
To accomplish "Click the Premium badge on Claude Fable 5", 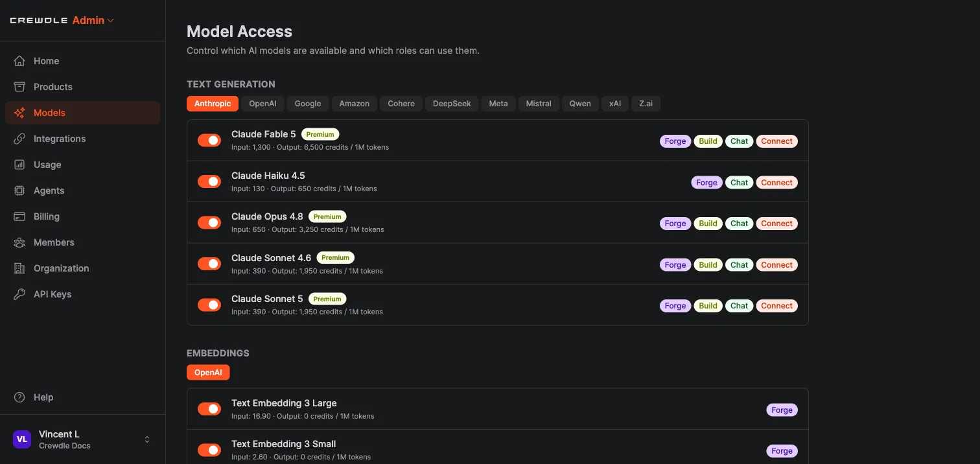I will click(x=320, y=135).
